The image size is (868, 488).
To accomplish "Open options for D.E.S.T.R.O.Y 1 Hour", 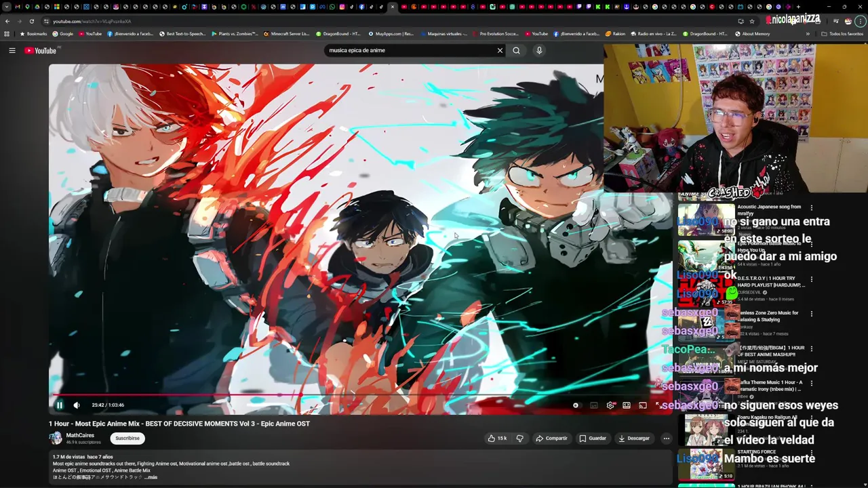I will tap(811, 279).
